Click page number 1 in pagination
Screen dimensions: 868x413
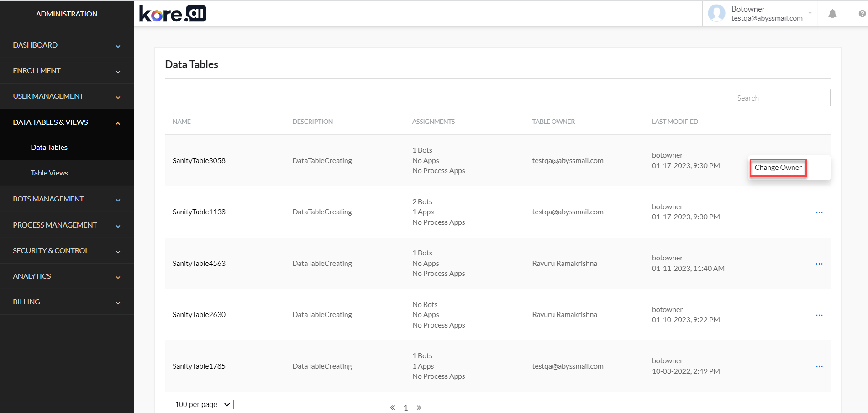405,408
